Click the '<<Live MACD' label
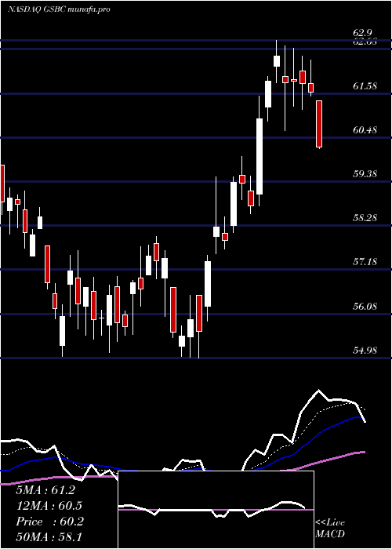Viewport: 392px width, 549px height. (x=330, y=528)
